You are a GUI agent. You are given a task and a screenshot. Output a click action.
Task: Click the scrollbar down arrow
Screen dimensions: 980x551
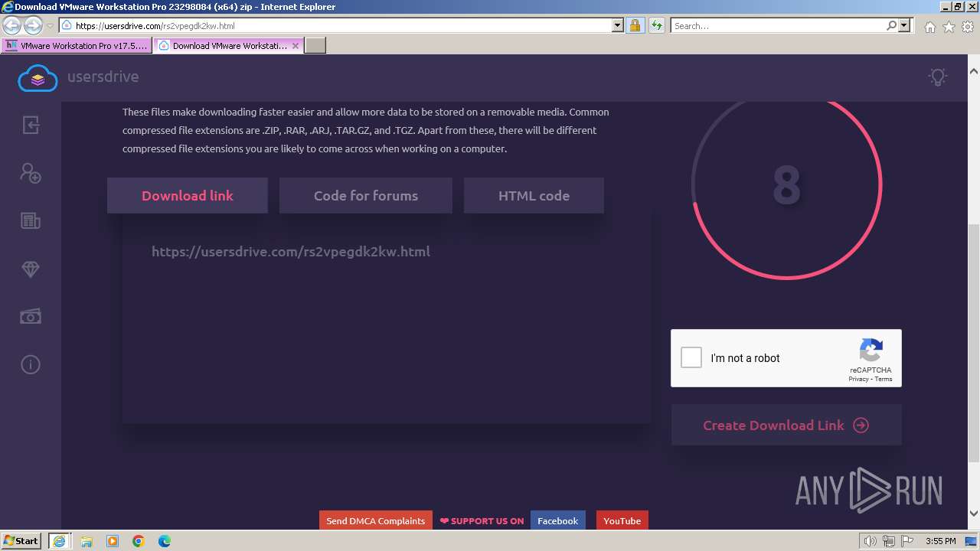[973, 514]
